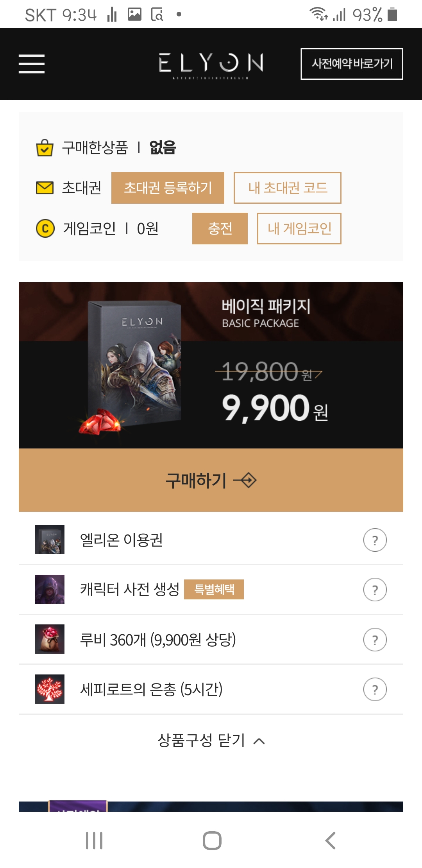This screenshot has width=422, height=868.
Task: Open 내 게임코인 page
Action: click(299, 228)
